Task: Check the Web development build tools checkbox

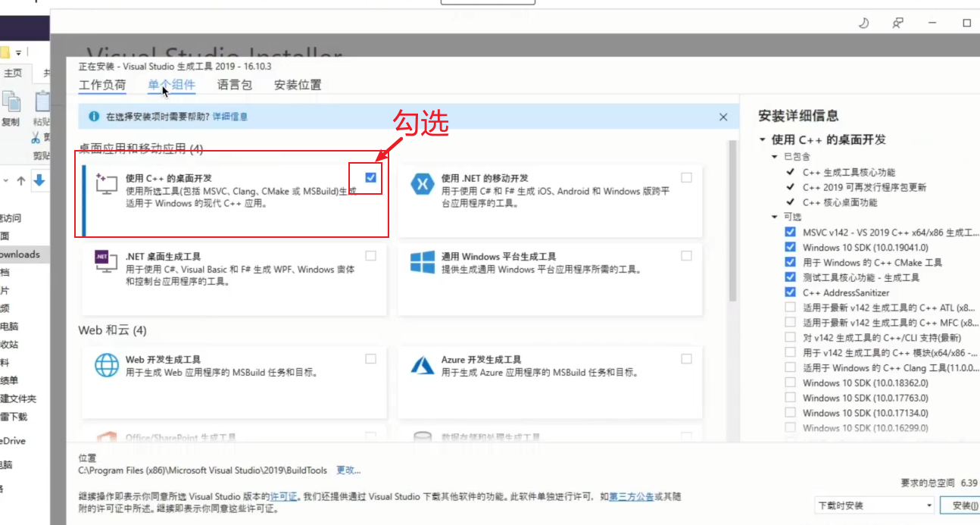Action: click(x=370, y=359)
